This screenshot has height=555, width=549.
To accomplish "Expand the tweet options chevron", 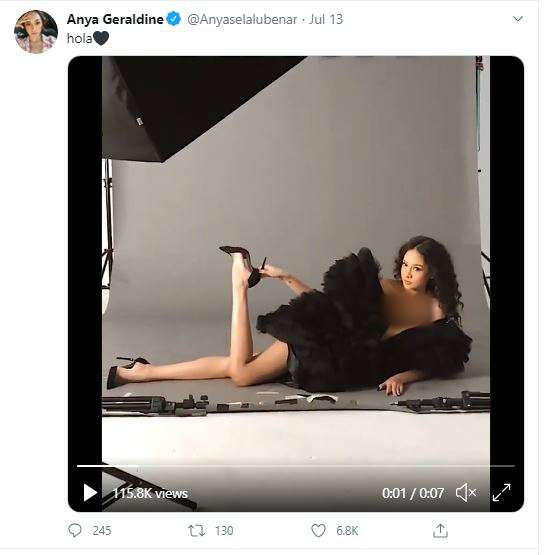I will [x=517, y=19].
